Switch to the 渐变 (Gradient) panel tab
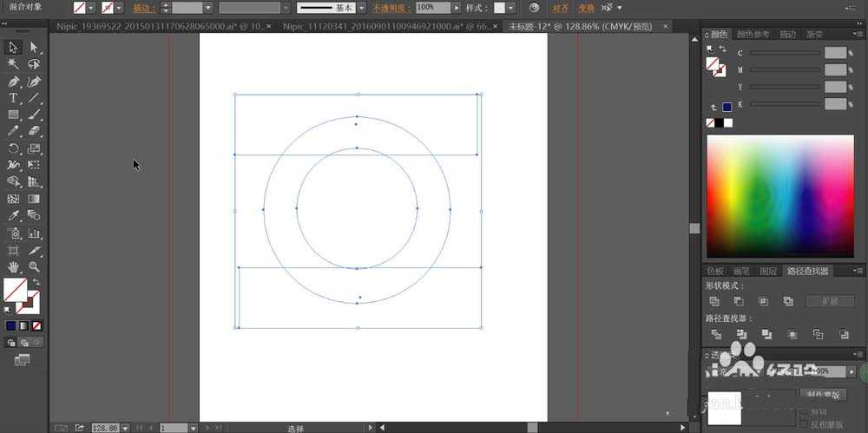 click(814, 35)
